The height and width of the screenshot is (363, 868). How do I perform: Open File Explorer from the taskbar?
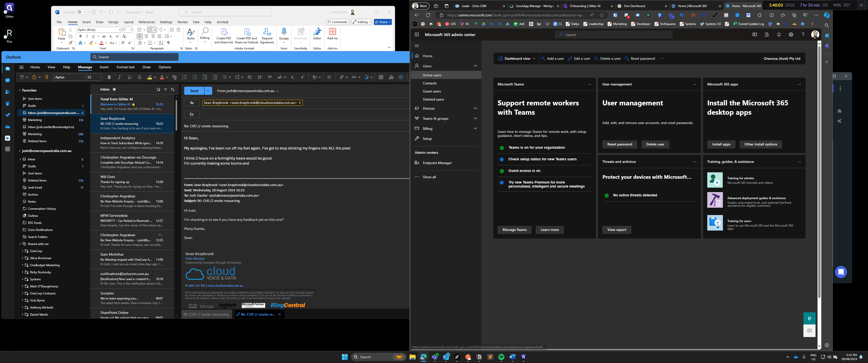(413, 357)
